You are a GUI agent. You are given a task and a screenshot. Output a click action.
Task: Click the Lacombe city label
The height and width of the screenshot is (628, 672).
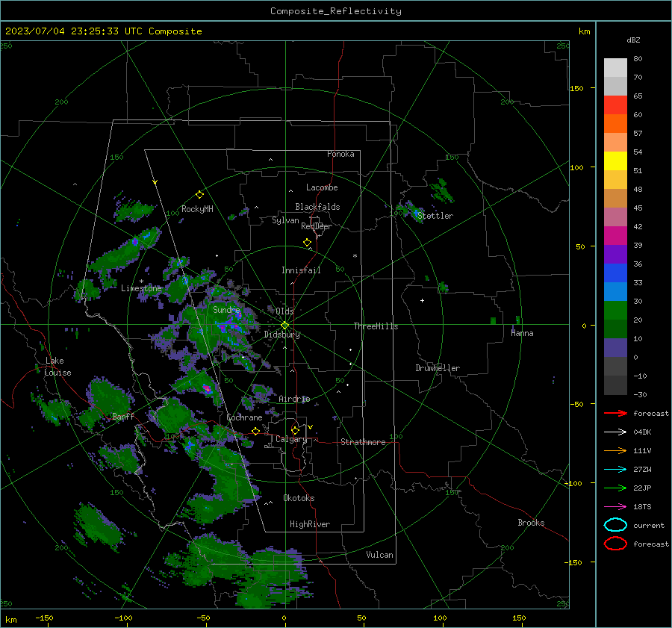coord(321,187)
